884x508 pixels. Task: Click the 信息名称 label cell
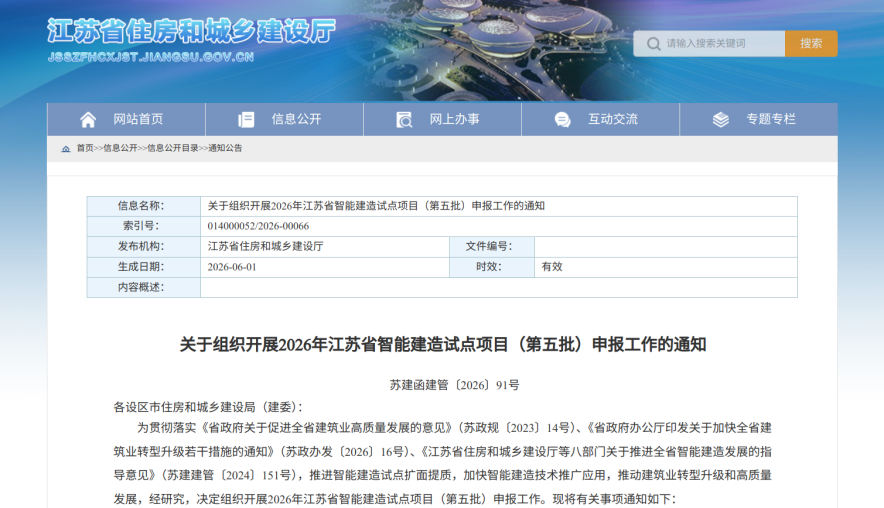144,206
